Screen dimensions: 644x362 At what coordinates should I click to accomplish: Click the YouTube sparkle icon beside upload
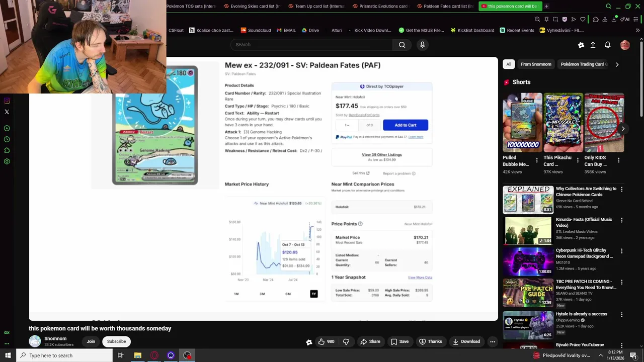tap(581, 45)
